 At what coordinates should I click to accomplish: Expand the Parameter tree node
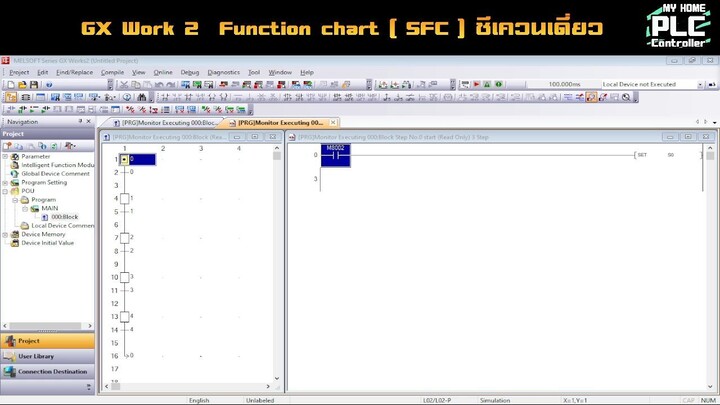tap(5, 157)
